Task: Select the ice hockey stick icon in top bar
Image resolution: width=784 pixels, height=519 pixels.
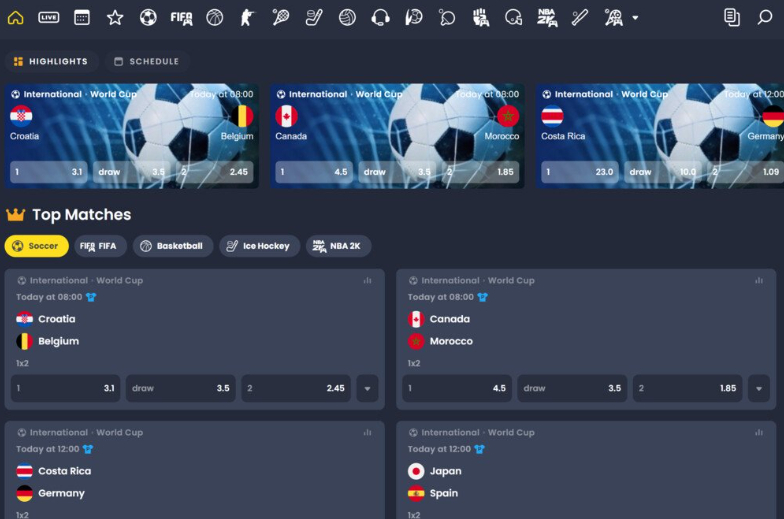Action: coord(314,18)
